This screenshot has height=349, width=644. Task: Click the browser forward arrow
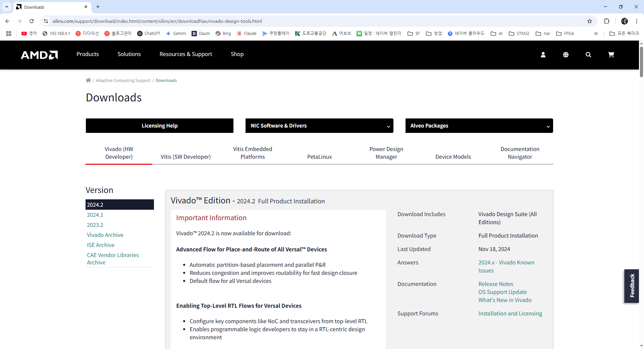(x=19, y=21)
